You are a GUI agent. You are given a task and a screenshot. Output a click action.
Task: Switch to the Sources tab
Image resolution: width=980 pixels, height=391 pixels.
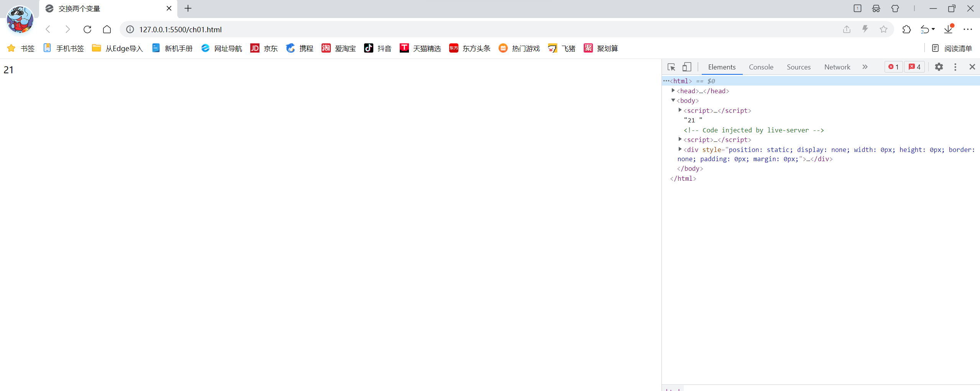(799, 67)
